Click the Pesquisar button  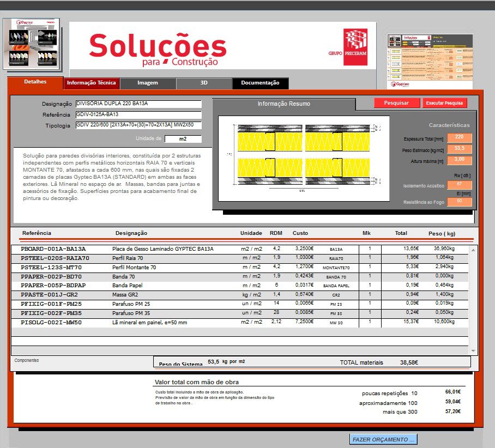(396, 103)
